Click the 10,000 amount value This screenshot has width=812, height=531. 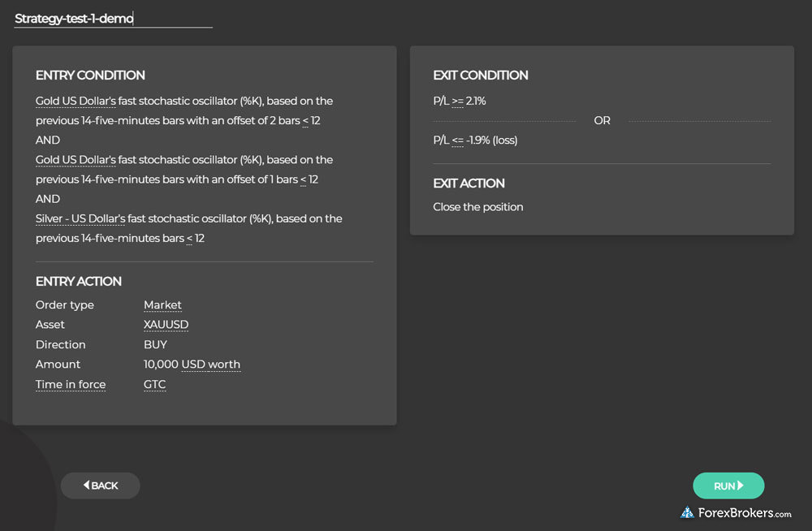[x=161, y=365]
